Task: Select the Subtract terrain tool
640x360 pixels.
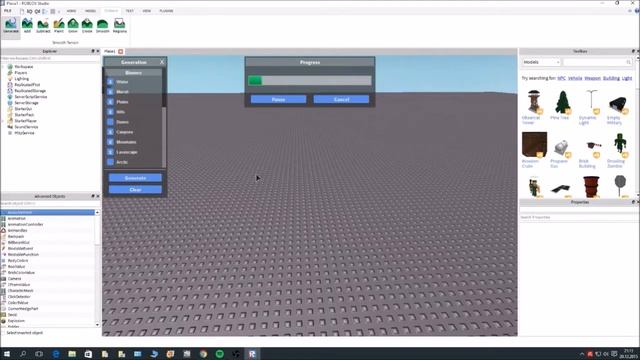Action: tap(43, 26)
